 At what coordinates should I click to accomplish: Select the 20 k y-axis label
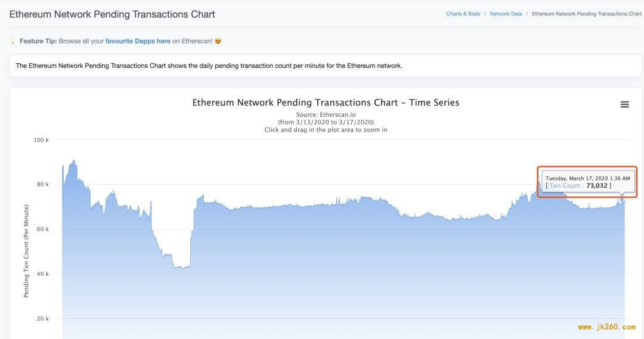[42, 319]
